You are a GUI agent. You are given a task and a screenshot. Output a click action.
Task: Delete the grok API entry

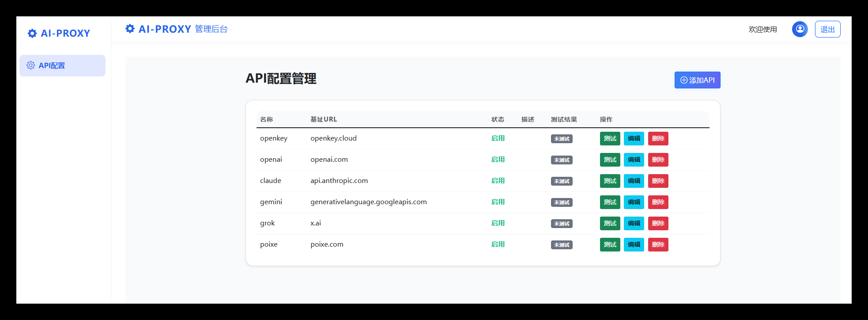click(x=658, y=223)
